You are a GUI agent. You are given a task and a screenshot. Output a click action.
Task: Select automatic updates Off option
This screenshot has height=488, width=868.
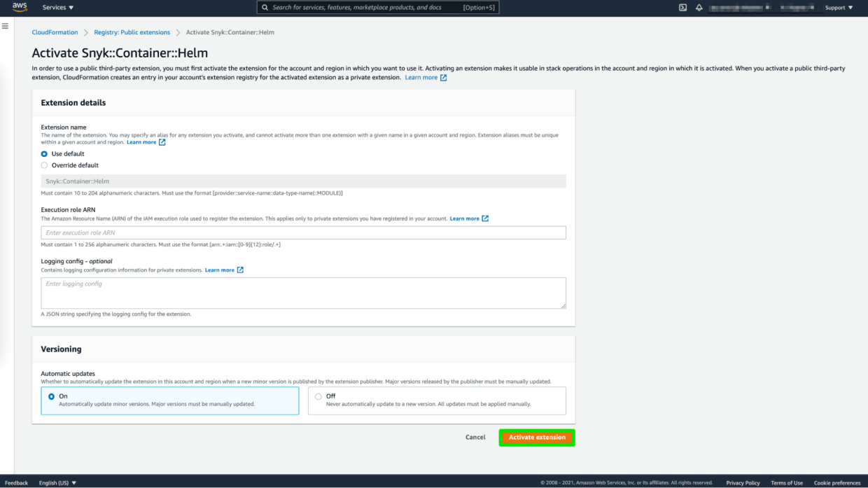pyautogui.click(x=437, y=400)
